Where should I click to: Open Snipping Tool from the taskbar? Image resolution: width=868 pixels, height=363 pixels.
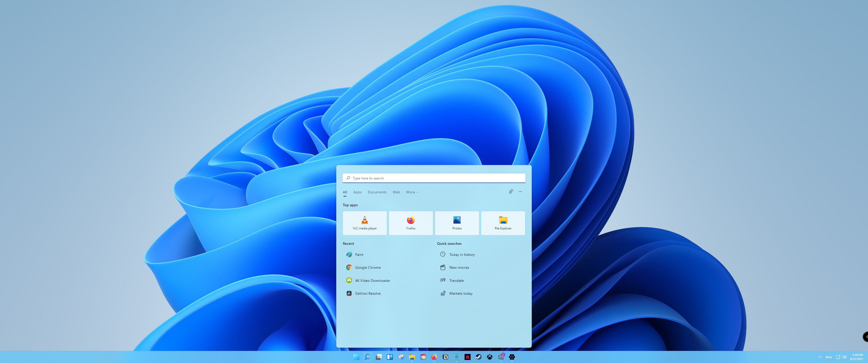coord(401,357)
